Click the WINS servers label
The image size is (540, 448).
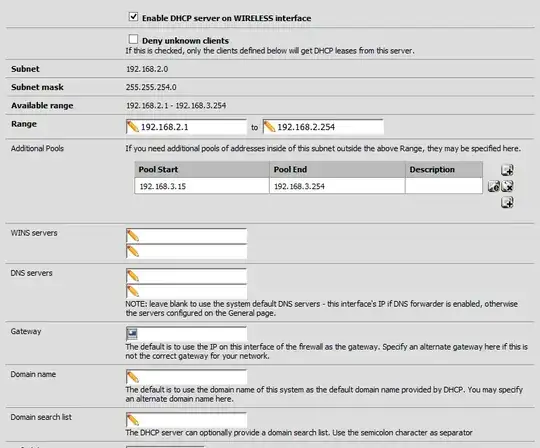coord(34,233)
